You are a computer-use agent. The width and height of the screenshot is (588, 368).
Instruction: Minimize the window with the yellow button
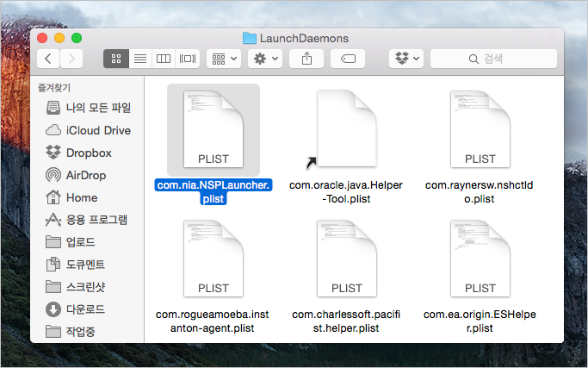[x=59, y=38]
